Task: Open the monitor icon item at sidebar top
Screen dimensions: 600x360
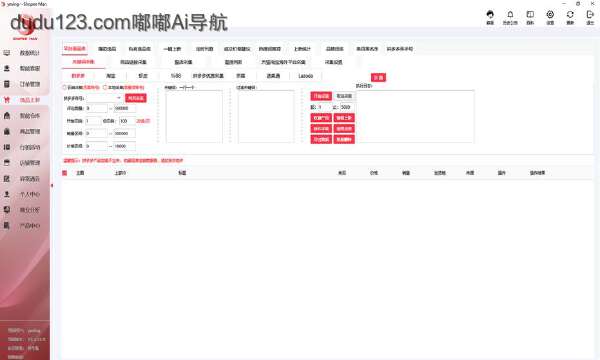Action: click(23, 53)
